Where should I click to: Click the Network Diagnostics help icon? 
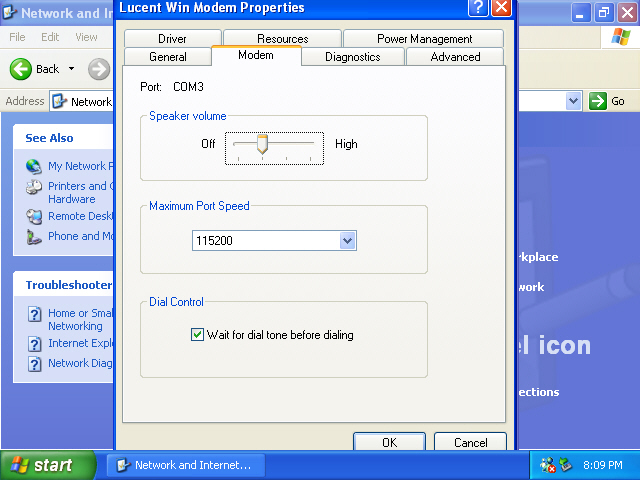tap(35, 364)
